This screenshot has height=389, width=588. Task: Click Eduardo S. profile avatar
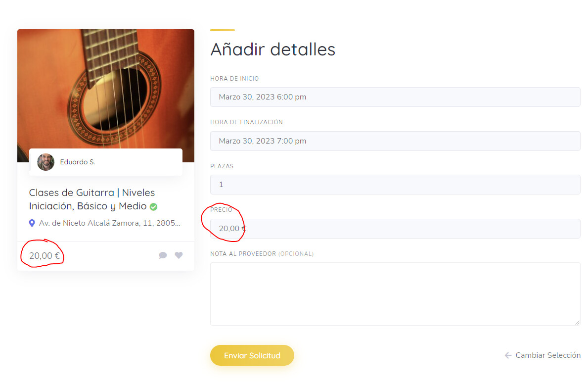click(x=46, y=162)
